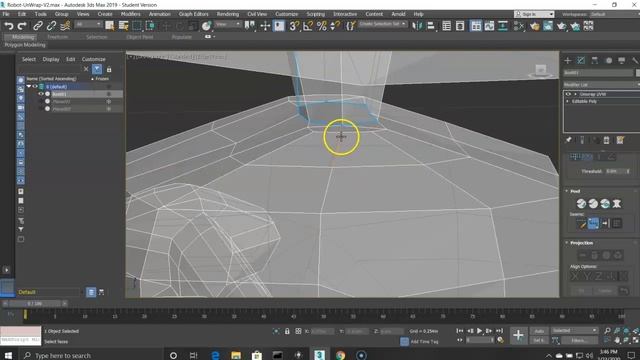Collapse the Peel rollout
This screenshot has height=360, width=640.
click(567, 191)
